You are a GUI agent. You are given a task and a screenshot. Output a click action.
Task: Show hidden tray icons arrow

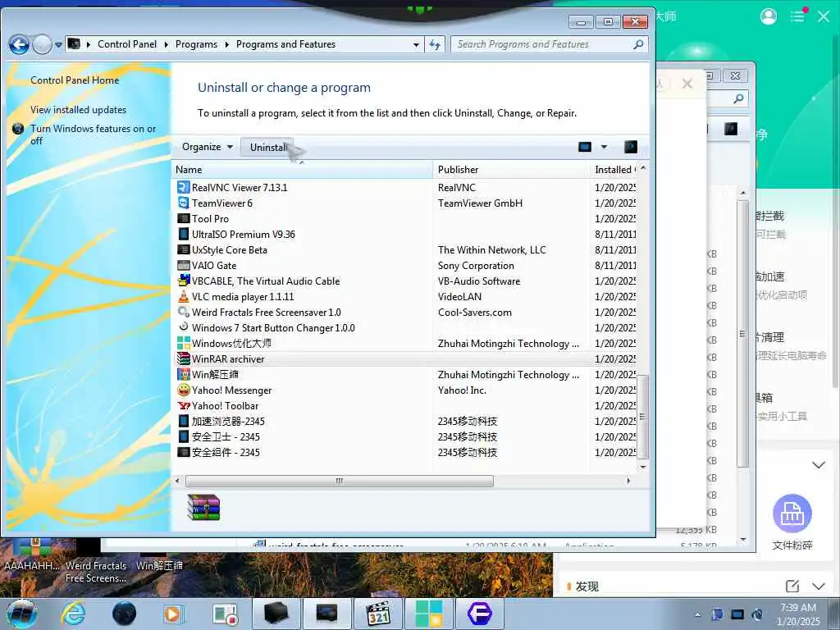pos(697,614)
